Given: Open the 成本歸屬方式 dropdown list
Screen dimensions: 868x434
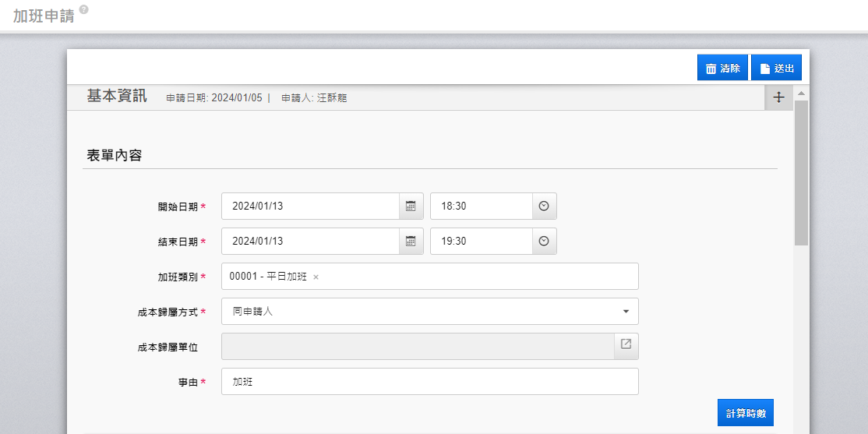Looking at the screenshot, I should coord(625,312).
